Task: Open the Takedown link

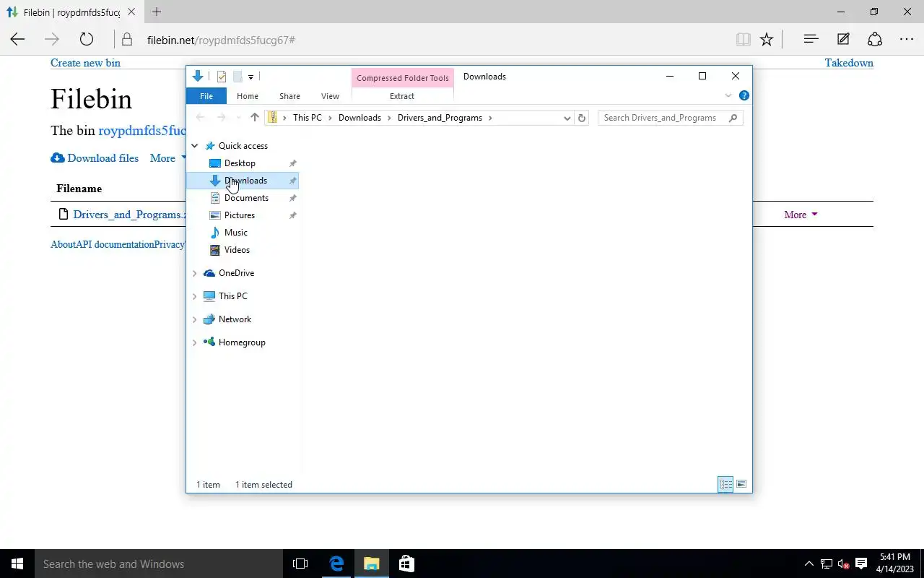Action: 849,63
